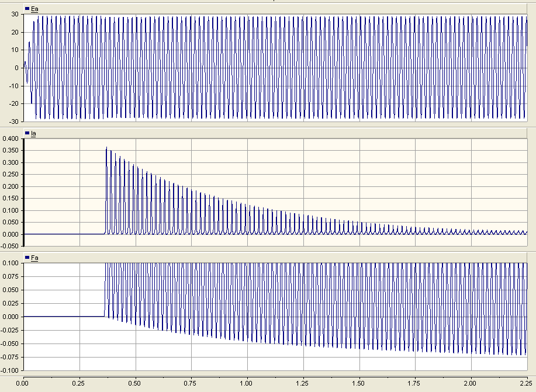Click the 2.00 time axis label
536x392 pixels.
click(x=470, y=383)
